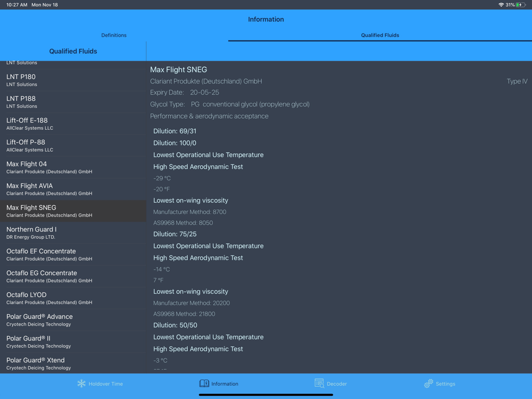Screen dimensions: 532x399
Task: Open the Settings gear icon
Action: pos(428,384)
